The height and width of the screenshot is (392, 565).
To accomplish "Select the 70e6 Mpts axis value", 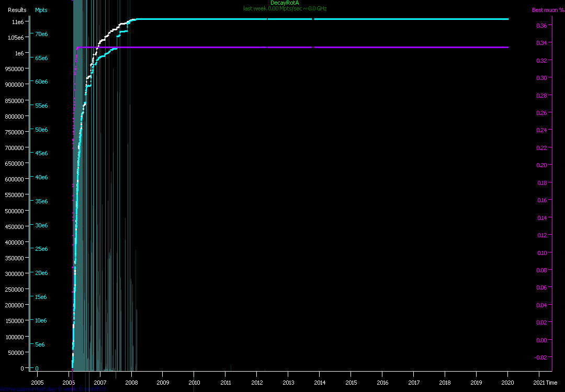I will coord(41,34).
